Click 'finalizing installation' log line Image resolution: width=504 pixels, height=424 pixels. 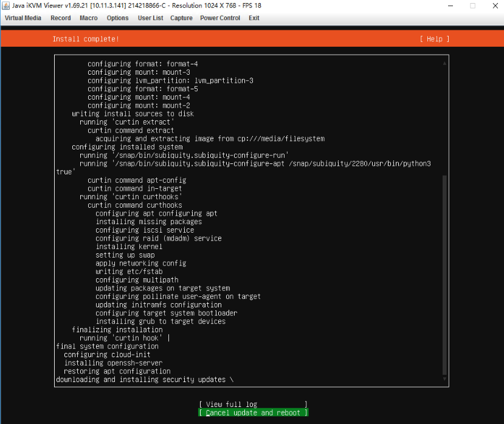[x=117, y=330]
